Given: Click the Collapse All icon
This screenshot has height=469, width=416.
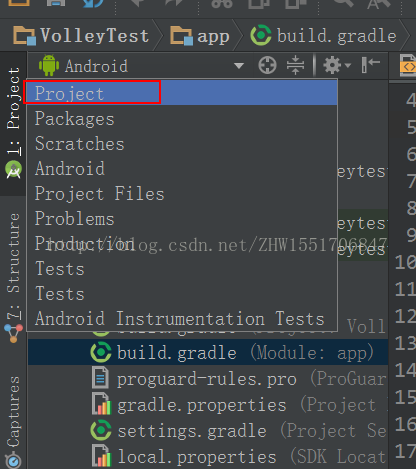Looking at the screenshot, I should [295, 65].
